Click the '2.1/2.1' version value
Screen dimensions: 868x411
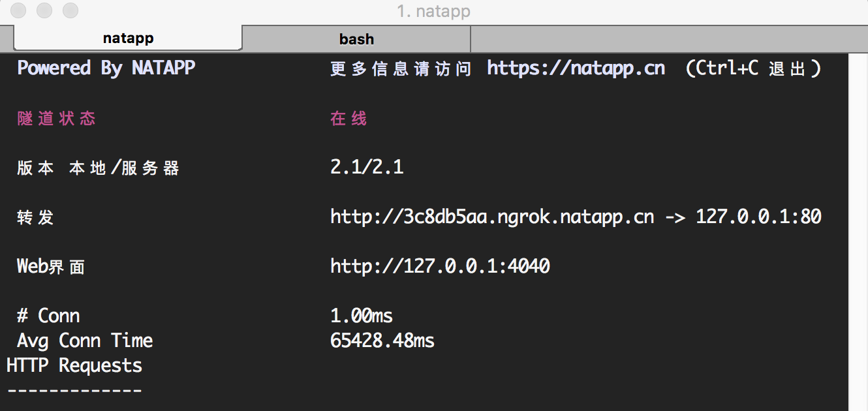pos(367,168)
